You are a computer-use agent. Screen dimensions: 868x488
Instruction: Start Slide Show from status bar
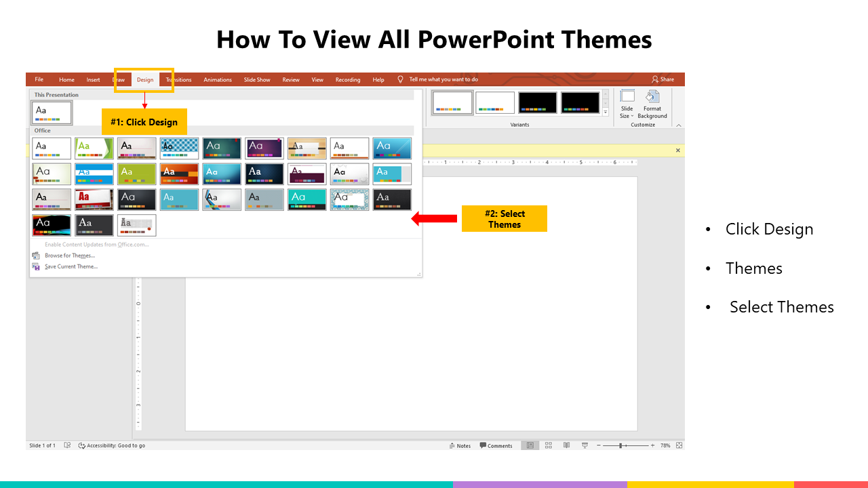[585, 445]
